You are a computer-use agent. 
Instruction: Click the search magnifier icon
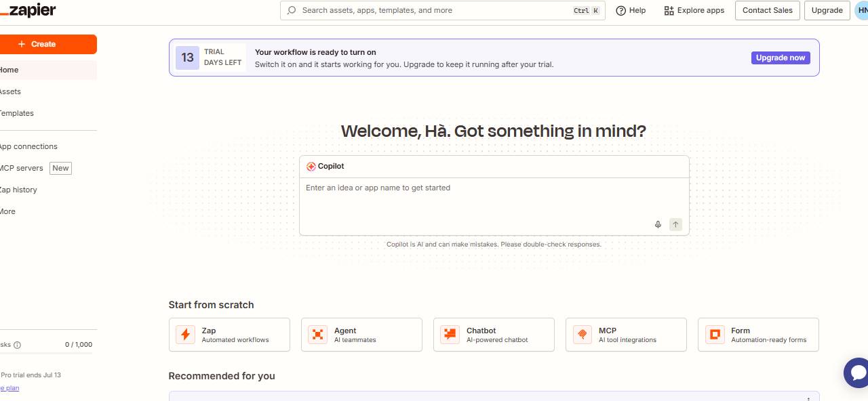(x=292, y=10)
